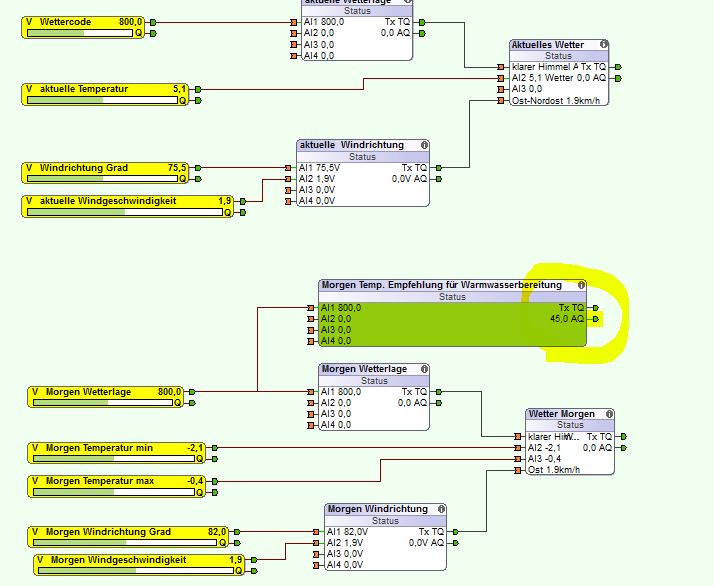Select AI1 82,0V input connector of Morgen Windrichtung

click(x=316, y=532)
